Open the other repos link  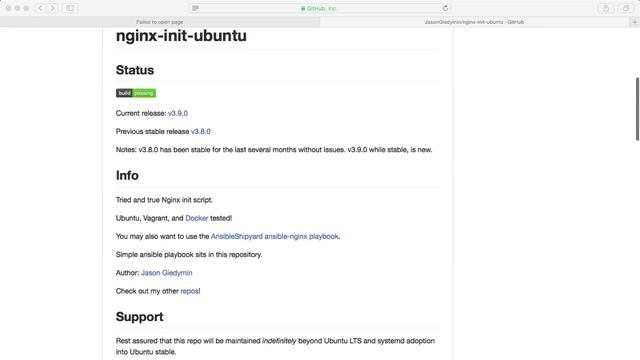189,291
